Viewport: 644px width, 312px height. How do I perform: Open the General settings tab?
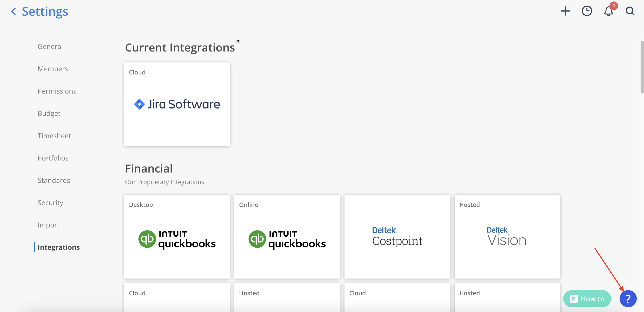pyautogui.click(x=50, y=47)
